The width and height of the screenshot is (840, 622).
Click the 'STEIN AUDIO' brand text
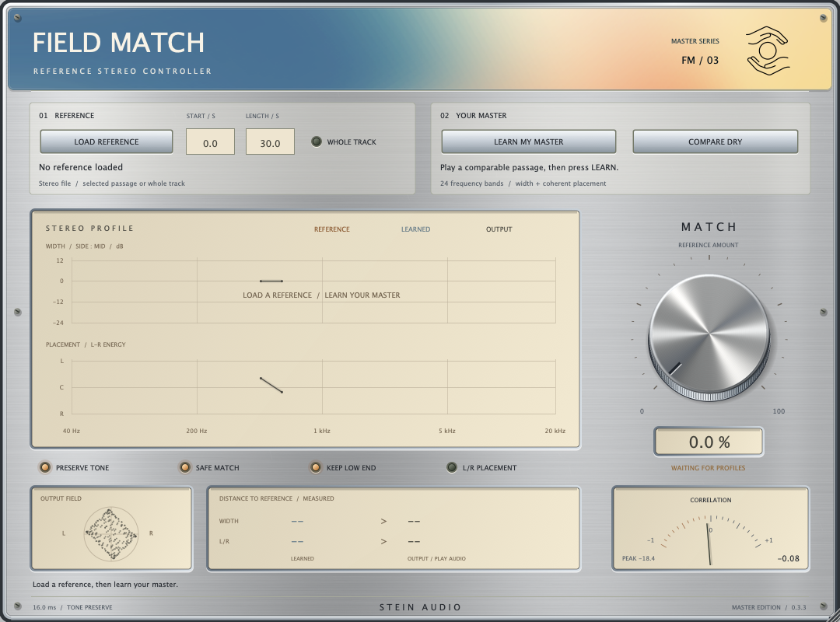tap(421, 607)
